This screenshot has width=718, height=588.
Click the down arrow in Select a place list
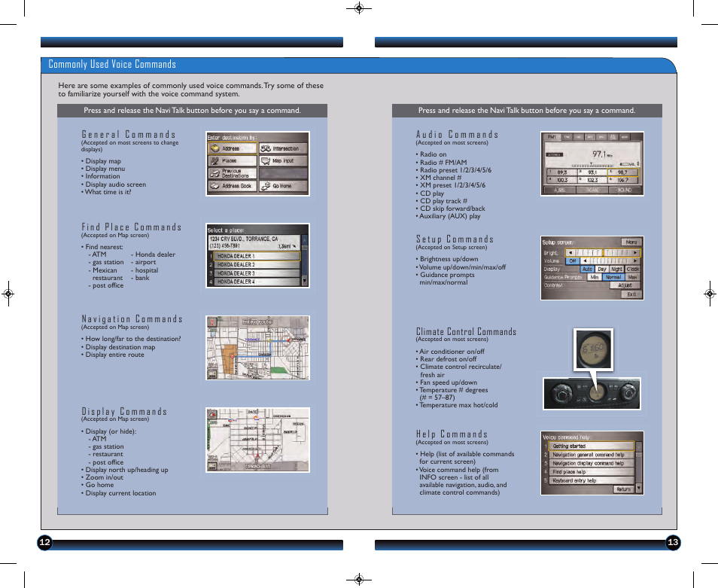coord(305,281)
